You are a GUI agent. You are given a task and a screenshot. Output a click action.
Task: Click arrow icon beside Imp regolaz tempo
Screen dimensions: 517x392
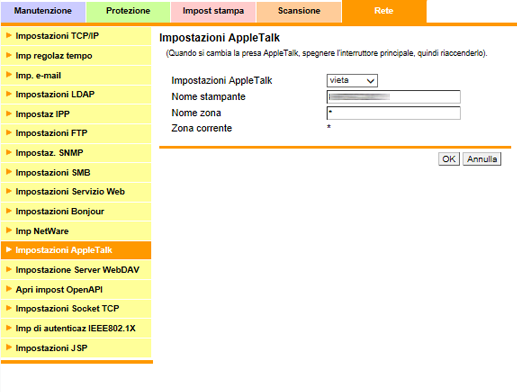point(9,55)
